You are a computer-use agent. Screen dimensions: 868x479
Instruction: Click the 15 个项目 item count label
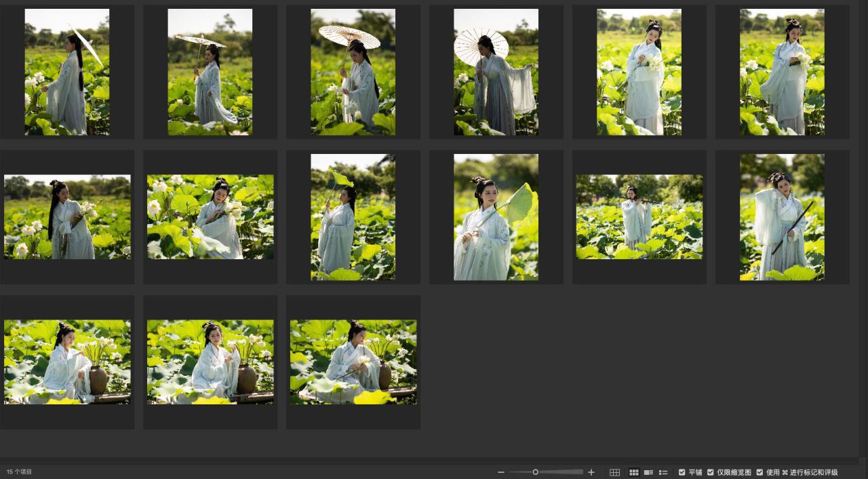tap(20, 472)
